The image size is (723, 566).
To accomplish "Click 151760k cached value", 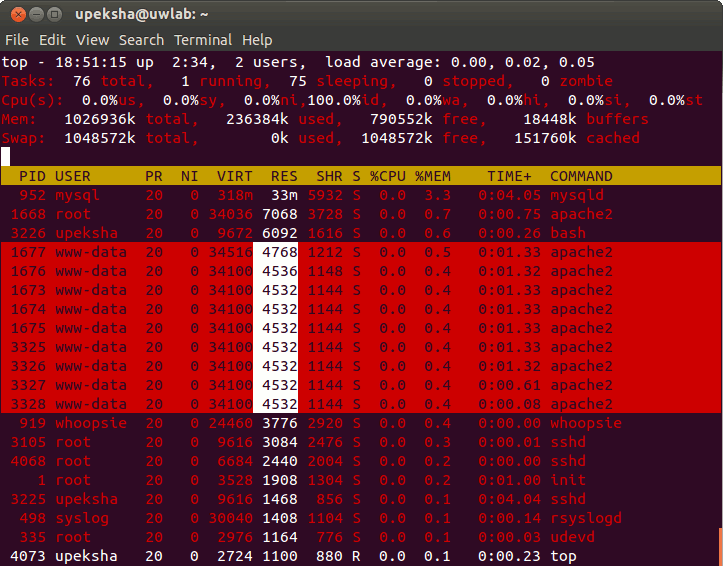I will tap(545, 138).
